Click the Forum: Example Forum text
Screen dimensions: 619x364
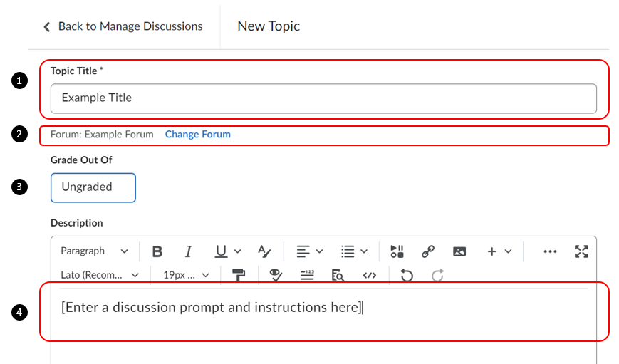coord(102,134)
